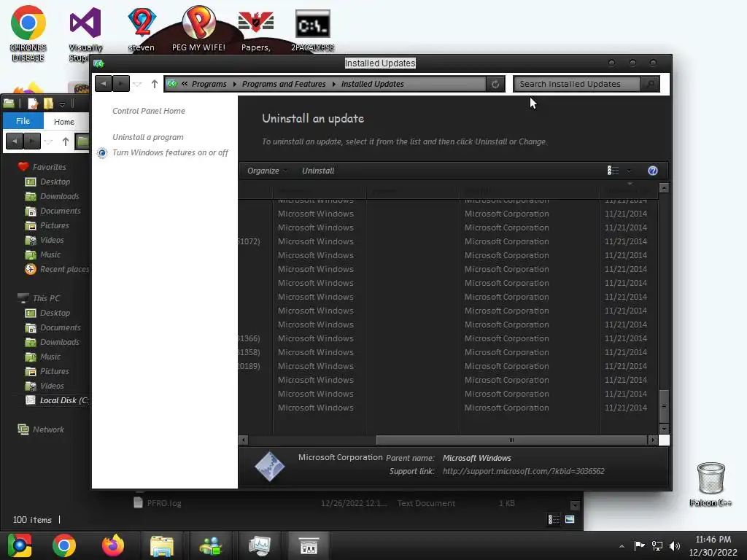Click Back arrow in File Explorer window
The image size is (747, 560).
click(x=15, y=141)
